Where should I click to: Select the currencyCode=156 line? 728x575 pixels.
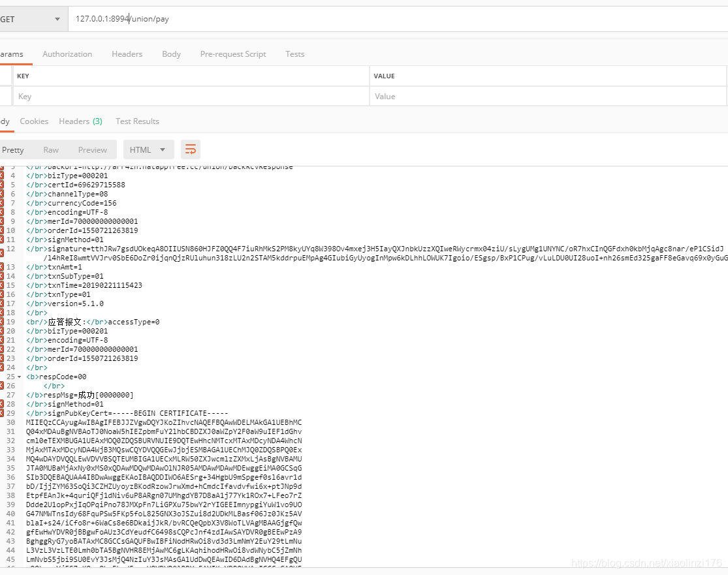72,203
